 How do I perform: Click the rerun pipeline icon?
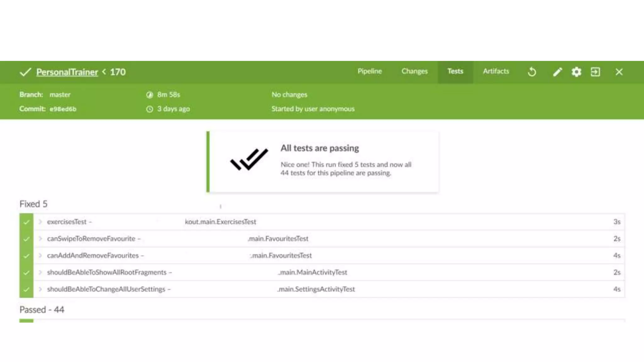[x=532, y=72]
